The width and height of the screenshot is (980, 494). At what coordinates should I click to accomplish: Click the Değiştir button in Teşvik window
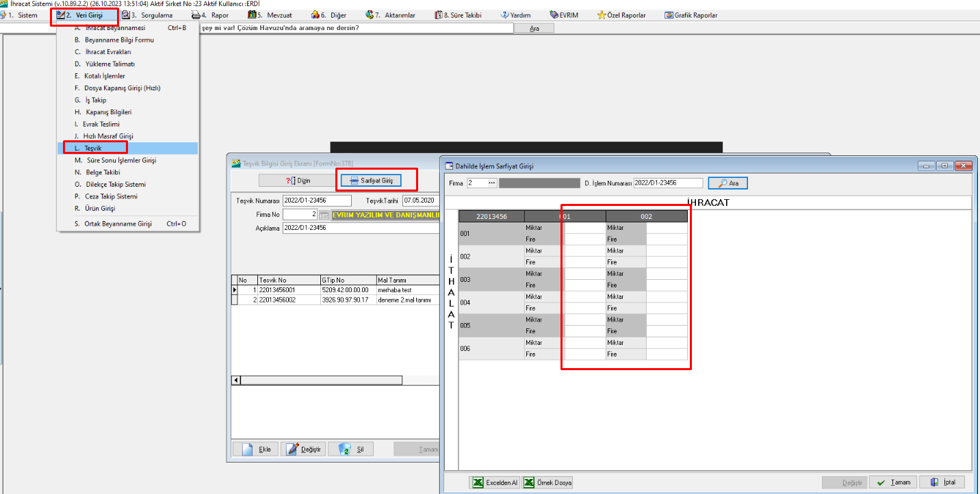click(303, 449)
